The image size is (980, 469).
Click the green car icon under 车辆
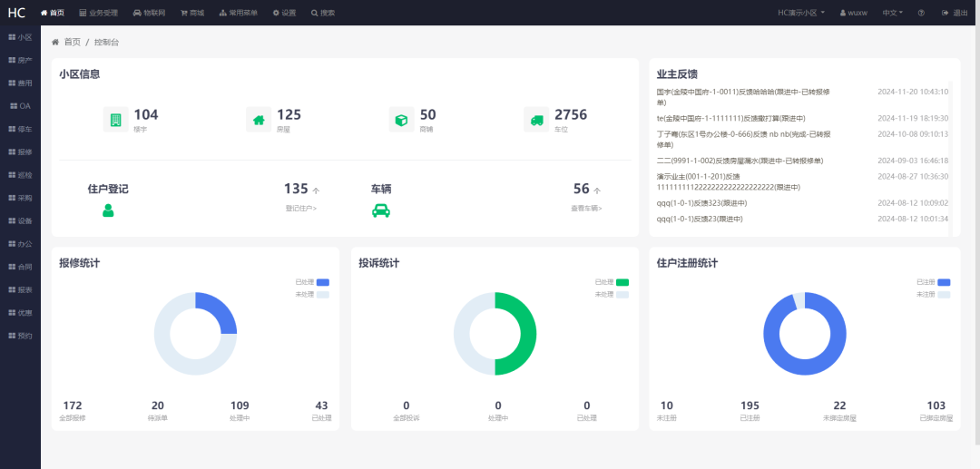click(x=381, y=210)
